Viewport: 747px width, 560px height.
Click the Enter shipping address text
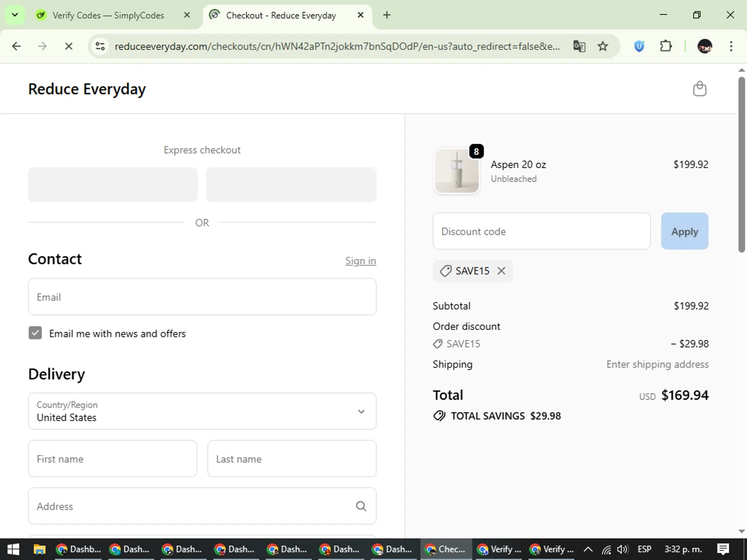[657, 364]
